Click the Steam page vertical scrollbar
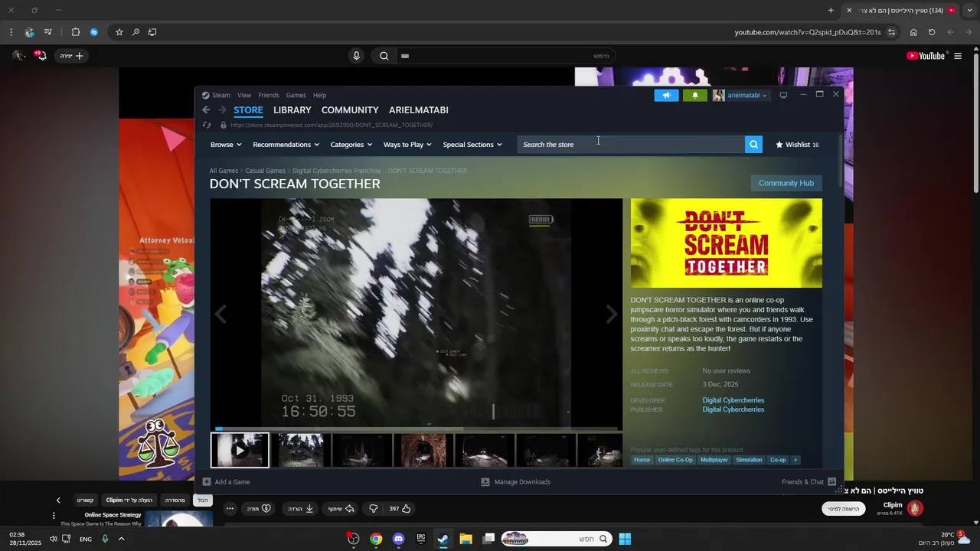 pyautogui.click(x=841, y=161)
